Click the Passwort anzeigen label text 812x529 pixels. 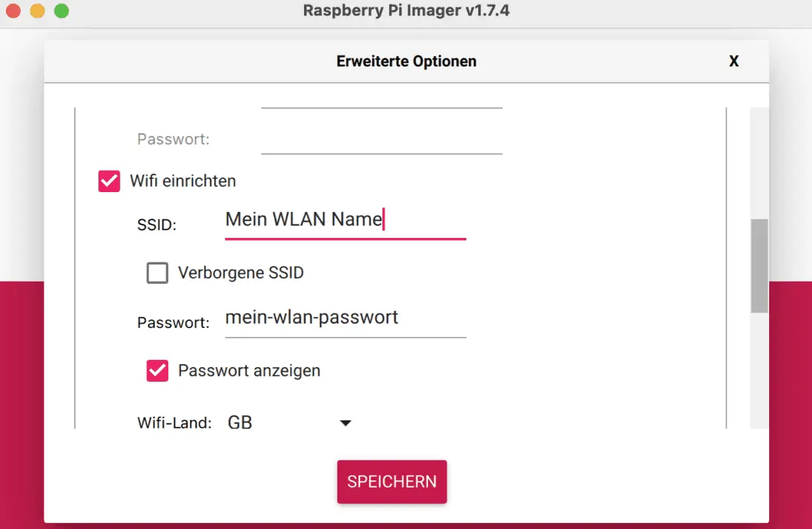coord(250,371)
